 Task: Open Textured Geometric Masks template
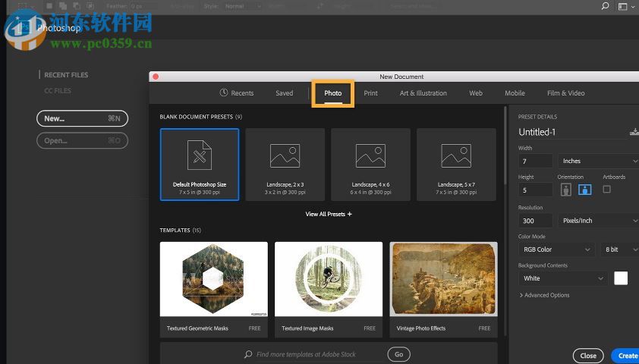tap(214, 290)
